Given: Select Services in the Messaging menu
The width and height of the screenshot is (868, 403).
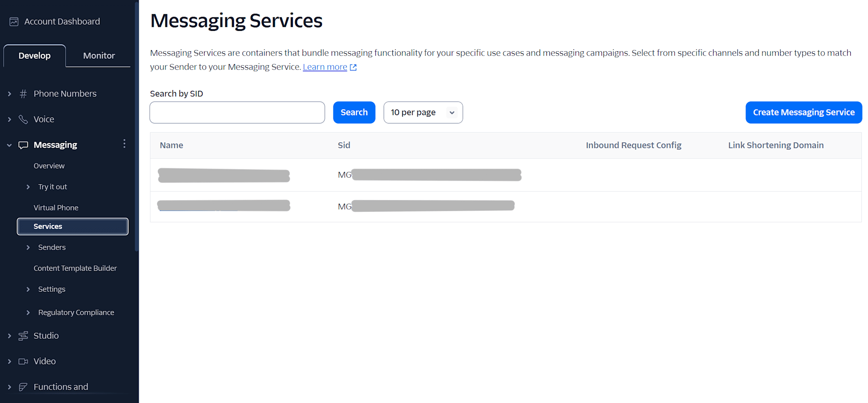Looking at the screenshot, I should pyautogui.click(x=72, y=226).
